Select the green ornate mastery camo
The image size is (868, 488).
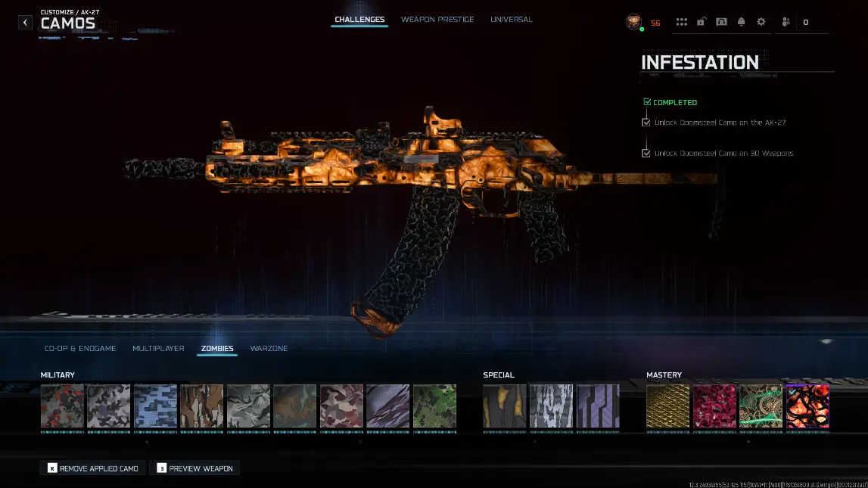click(761, 407)
